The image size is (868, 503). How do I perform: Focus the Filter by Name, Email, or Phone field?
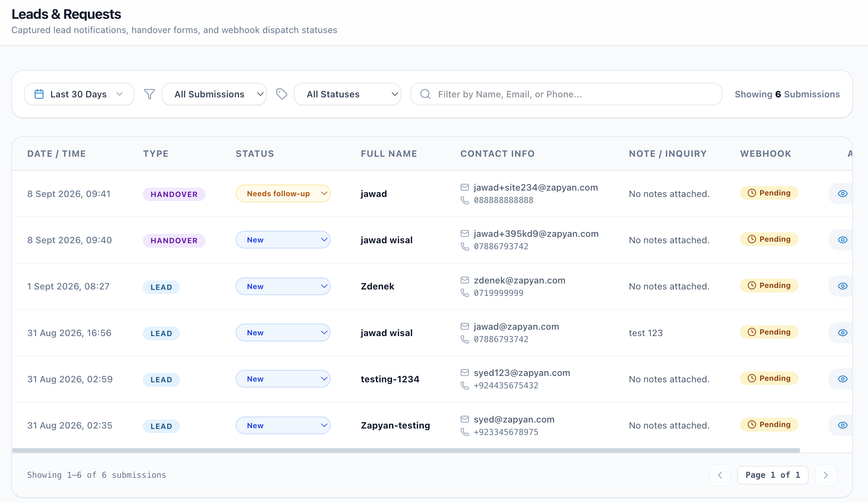point(566,94)
